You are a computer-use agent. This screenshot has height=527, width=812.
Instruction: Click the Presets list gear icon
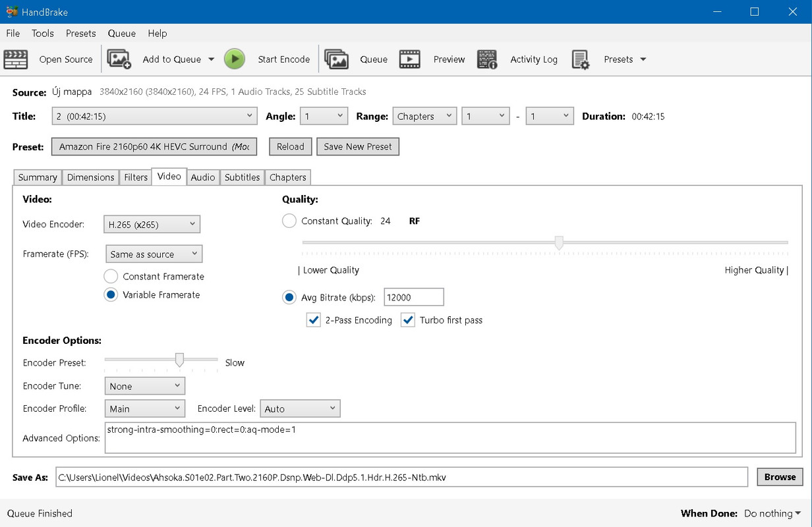point(581,59)
